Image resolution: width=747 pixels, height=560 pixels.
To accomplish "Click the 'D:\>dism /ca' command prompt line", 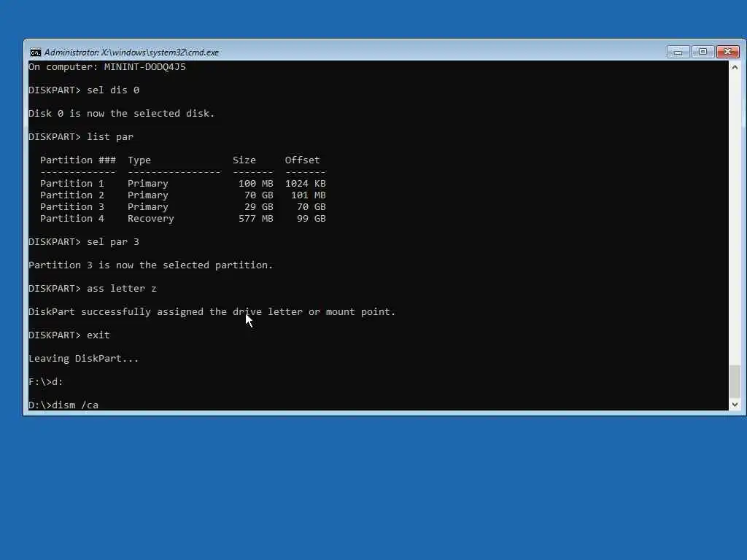I will 63,405.
